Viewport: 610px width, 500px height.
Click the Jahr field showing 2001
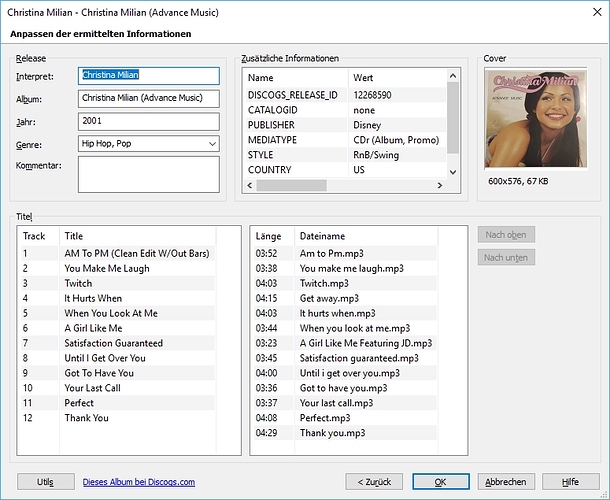pos(149,121)
